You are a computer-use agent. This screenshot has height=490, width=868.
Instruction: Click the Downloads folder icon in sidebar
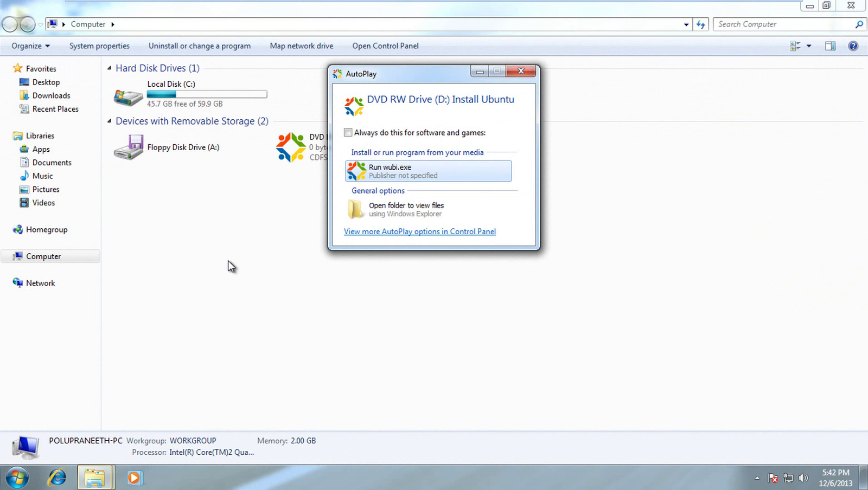24,95
